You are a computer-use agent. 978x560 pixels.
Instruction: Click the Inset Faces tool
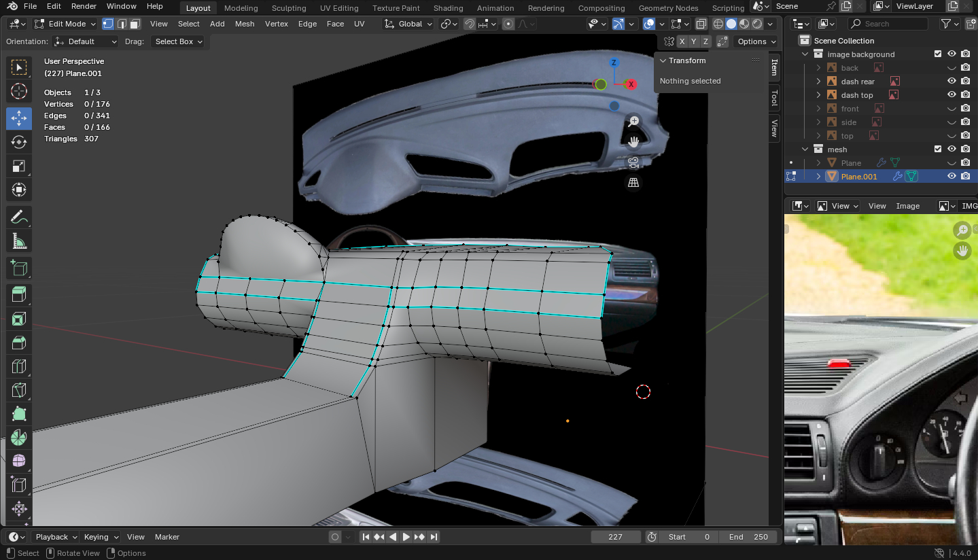pyautogui.click(x=19, y=319)
